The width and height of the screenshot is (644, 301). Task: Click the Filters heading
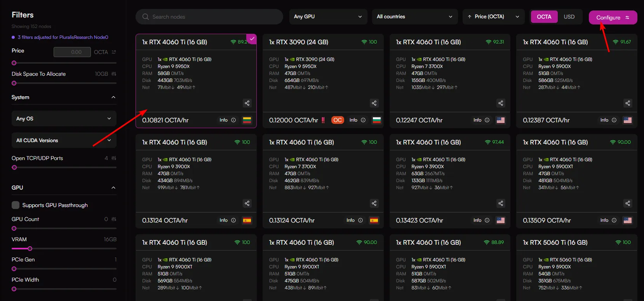23,15
